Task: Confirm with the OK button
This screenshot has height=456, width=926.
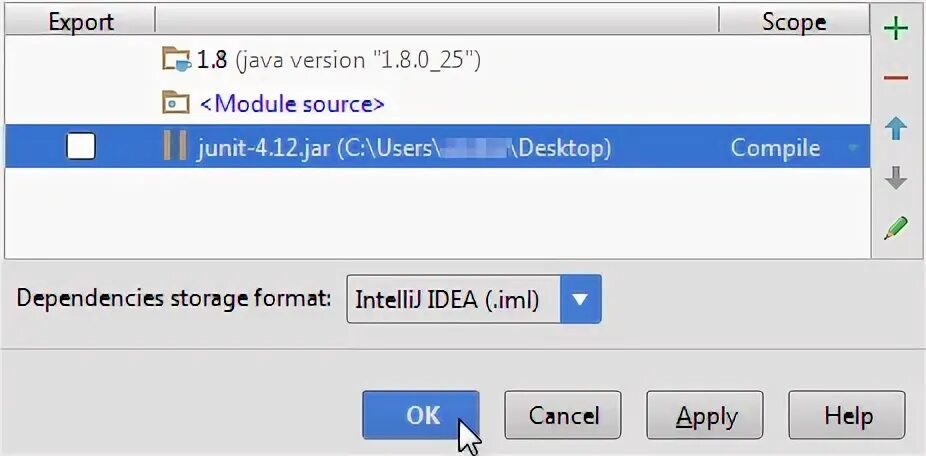Action: [420, 415]
